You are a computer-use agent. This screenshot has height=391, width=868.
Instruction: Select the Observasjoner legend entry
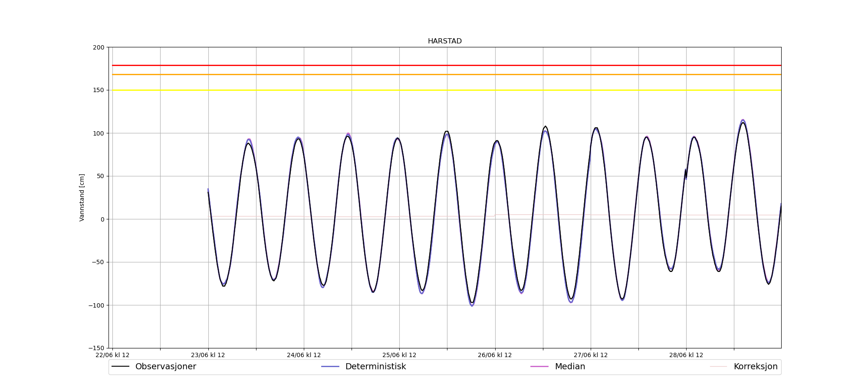[x=154, y=367]
